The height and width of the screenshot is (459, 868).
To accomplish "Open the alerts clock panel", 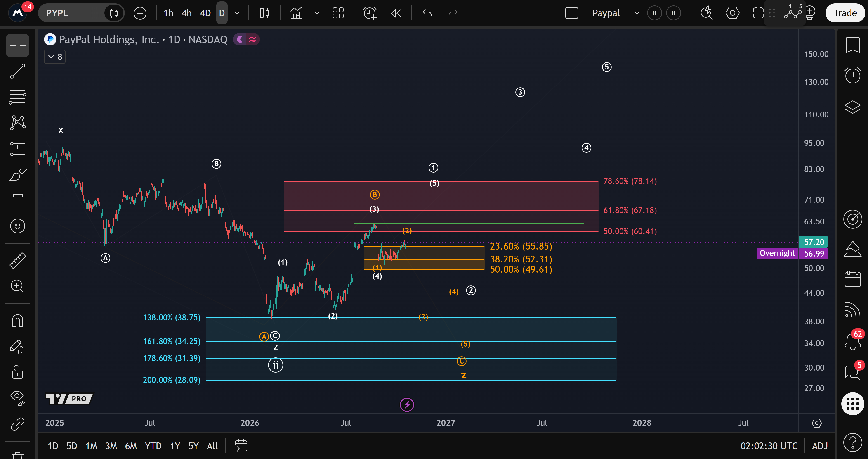I will coord(852,76).
